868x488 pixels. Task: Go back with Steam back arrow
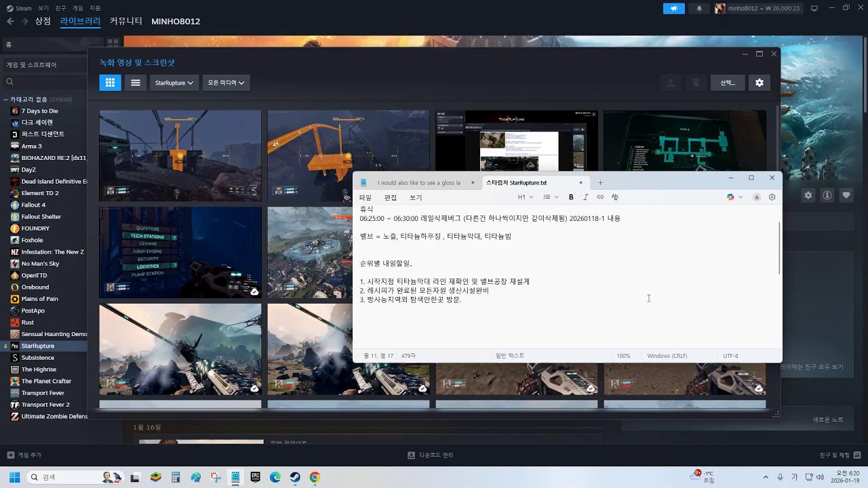click(10, 21)
